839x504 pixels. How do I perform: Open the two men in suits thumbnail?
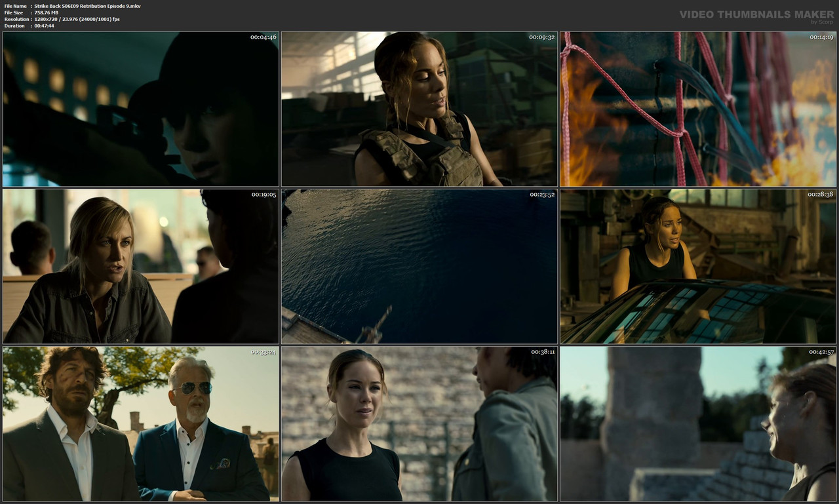click(x=139, y=424)
